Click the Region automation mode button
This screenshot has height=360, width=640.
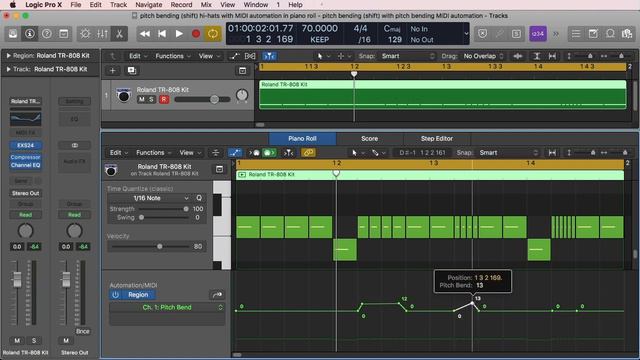point(138,295)
